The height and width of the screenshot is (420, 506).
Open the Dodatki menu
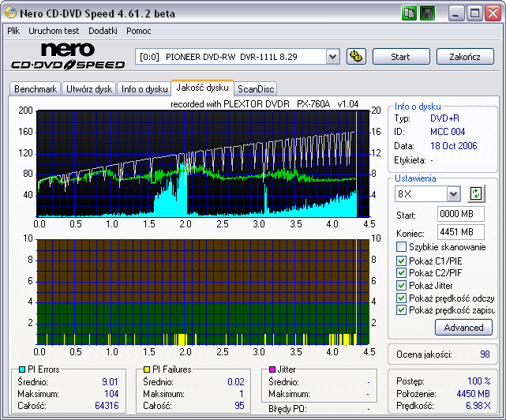103,31
